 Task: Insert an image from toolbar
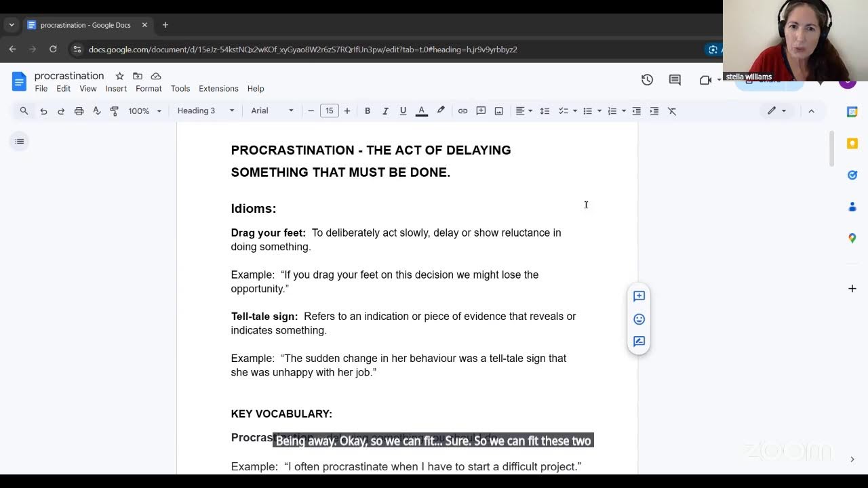coord(498,110)
